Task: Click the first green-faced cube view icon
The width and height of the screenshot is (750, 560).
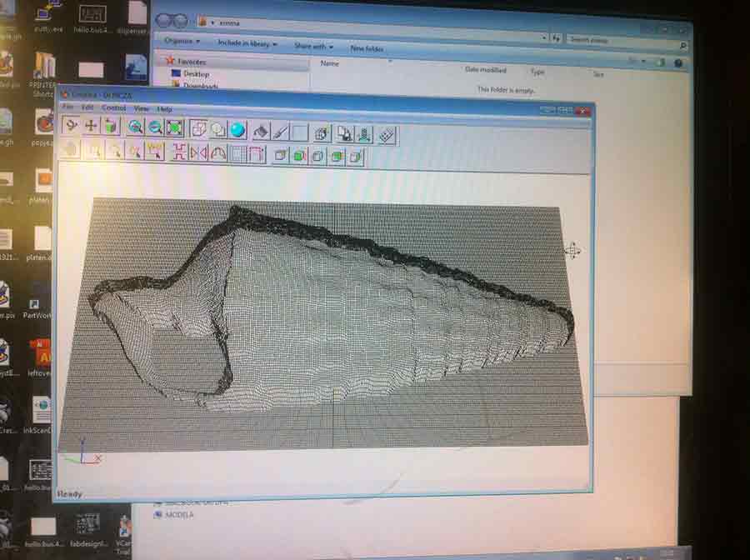Action: coord(300,156)
